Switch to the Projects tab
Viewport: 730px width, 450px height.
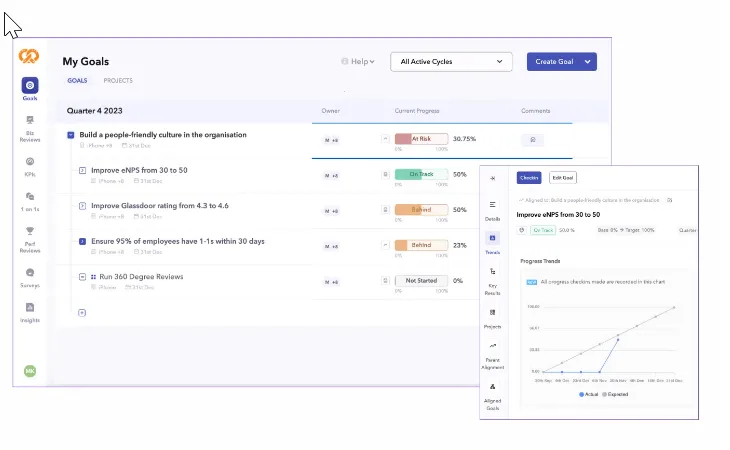(x=118, y=81)
